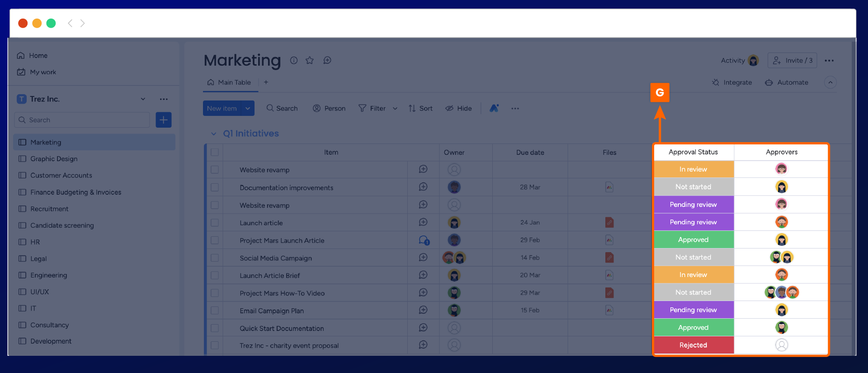Open the Sort tool
The height and width of the screenshot is (373, 868).
coord(420,108)
